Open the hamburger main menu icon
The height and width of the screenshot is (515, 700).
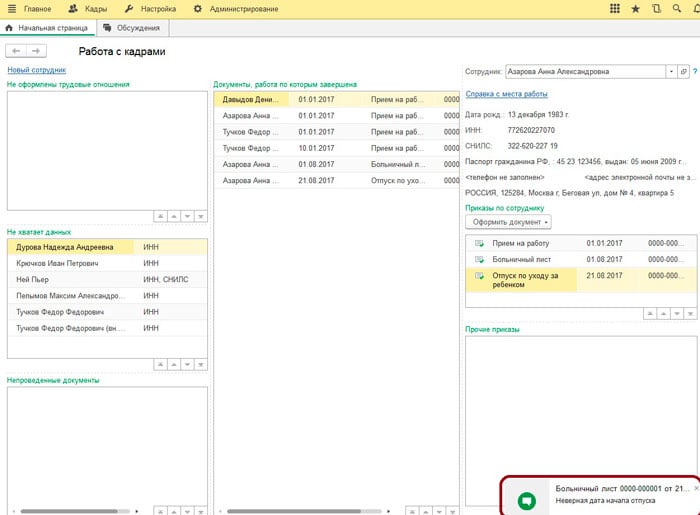11,8
